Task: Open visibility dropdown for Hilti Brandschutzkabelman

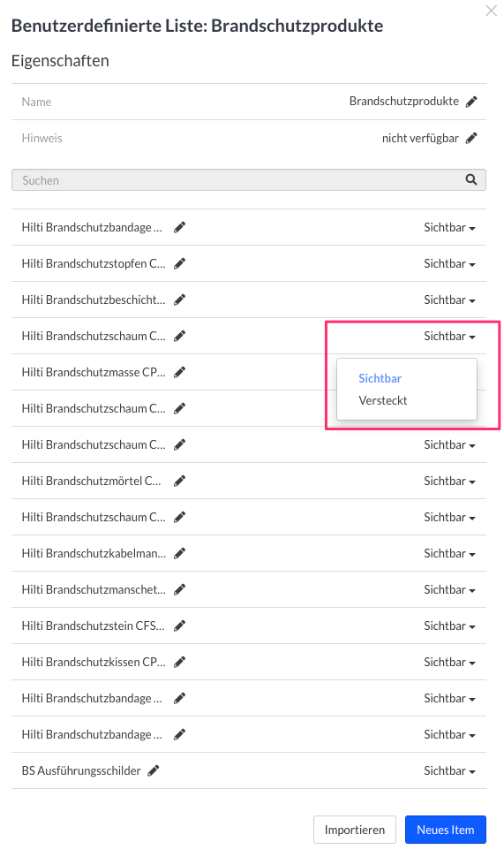Action: (449, 553)
